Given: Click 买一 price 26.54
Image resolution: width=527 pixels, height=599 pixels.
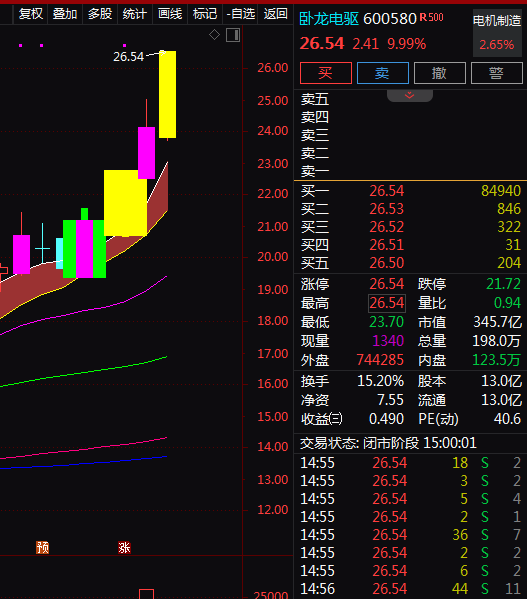Looking at the screenshot, I should tap(386, 191).
